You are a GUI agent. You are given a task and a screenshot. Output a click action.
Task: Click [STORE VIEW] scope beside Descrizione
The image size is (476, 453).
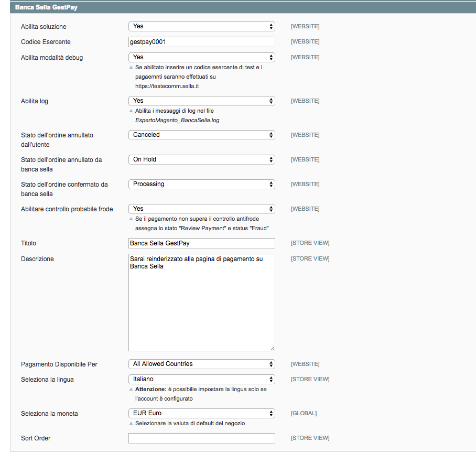click(x=310, y=258)
